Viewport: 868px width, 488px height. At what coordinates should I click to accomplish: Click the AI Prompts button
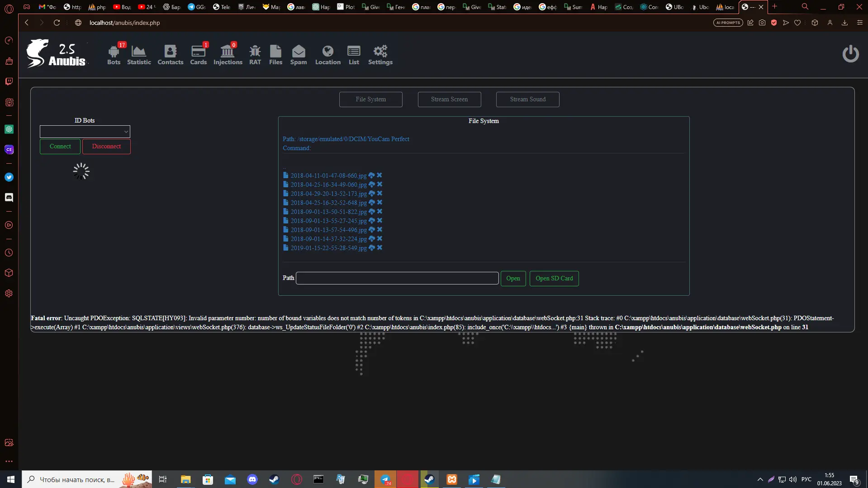coord(728,23)
